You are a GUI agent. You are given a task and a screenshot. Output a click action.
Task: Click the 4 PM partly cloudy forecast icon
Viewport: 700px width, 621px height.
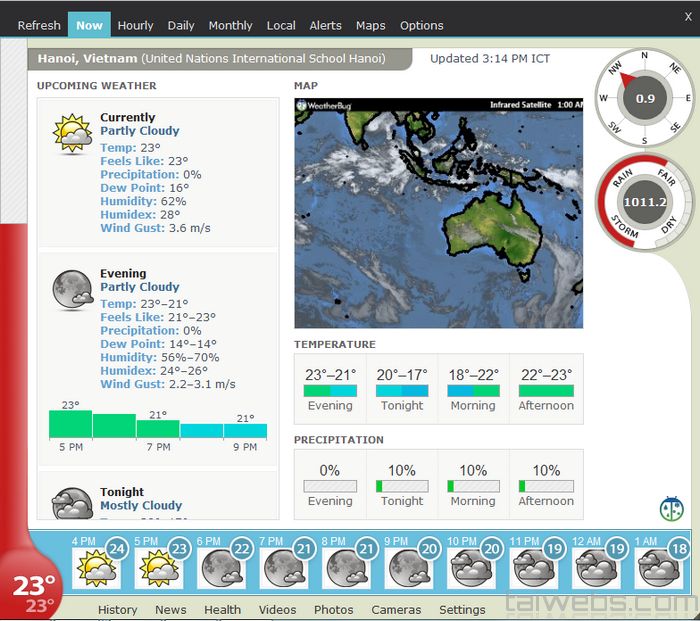[x=96, y=568]
